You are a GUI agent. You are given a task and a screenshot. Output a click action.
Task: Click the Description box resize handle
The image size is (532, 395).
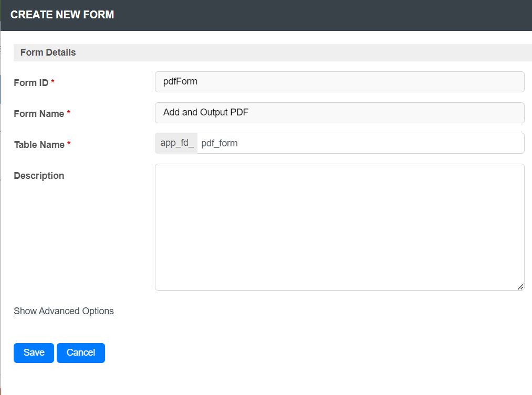(x=520, y=286)
